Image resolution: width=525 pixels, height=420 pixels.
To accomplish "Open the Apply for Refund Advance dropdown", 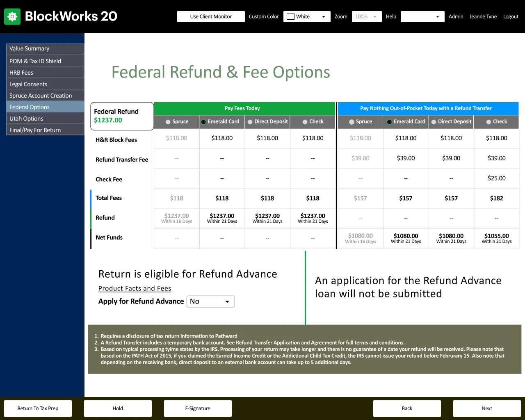I will click(210, 301).
